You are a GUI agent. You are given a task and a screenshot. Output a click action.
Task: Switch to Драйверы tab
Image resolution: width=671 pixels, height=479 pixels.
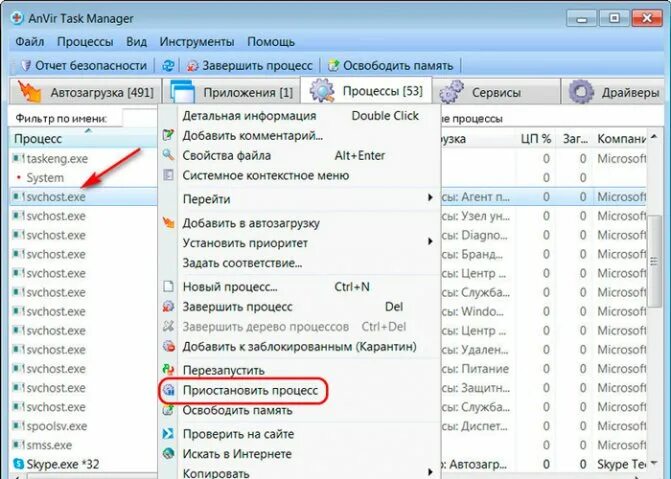click(x=615, y=92)
